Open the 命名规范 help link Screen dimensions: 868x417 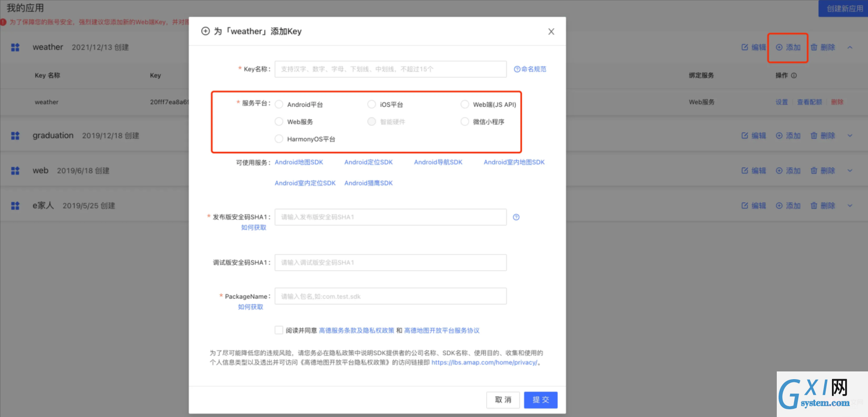click(530, 69)
